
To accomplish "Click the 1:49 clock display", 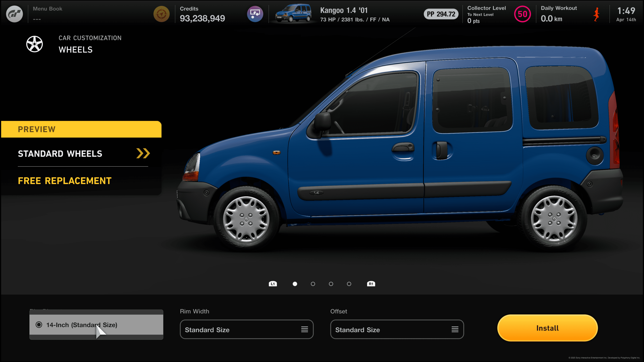I will click(626, 11).
